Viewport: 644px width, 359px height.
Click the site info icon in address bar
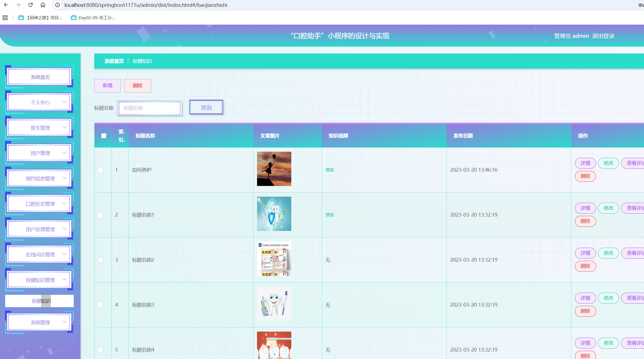tap(58, 5)
